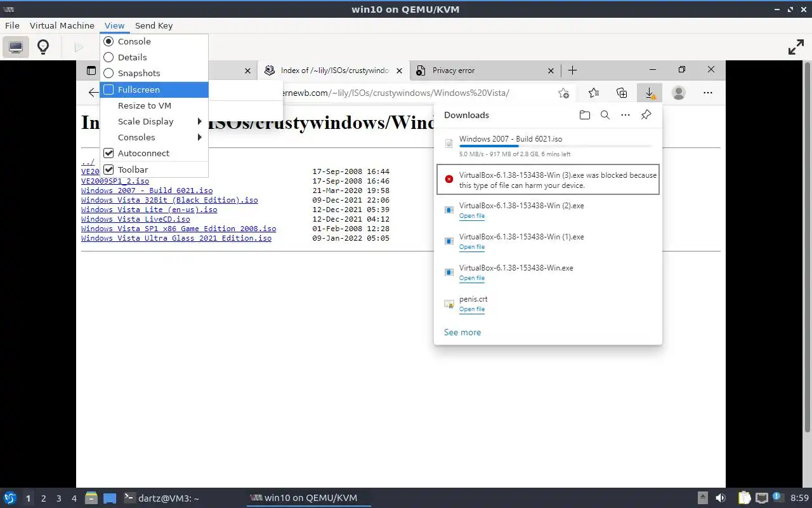Open Collections icon in Edge toolbar
The image size is (812, 508).
[x=622, y=93]
